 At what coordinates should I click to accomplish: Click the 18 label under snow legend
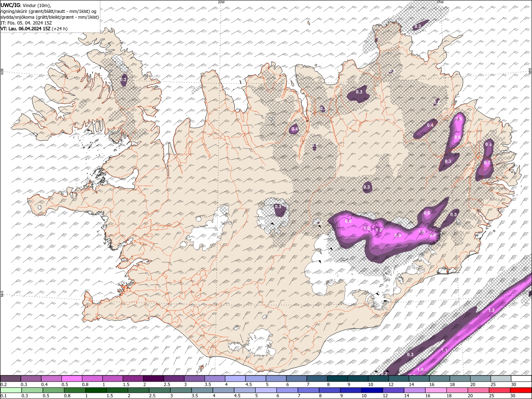point(452,384)
